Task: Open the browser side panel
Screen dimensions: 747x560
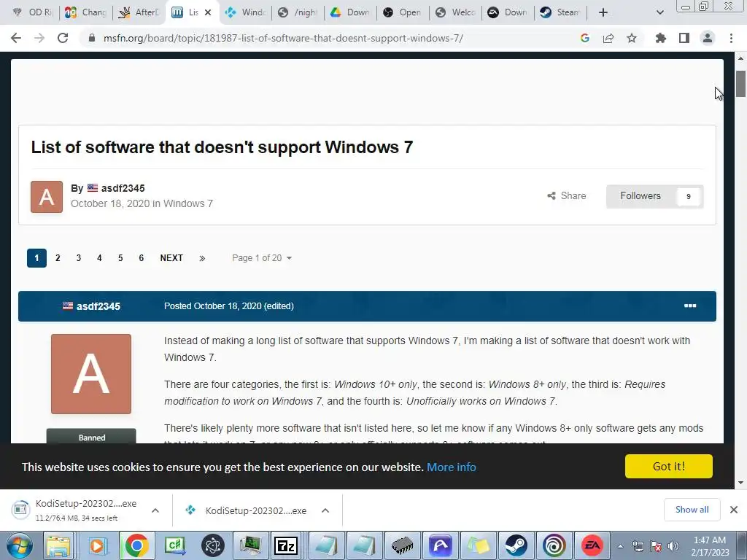Action: pos(684,38)
